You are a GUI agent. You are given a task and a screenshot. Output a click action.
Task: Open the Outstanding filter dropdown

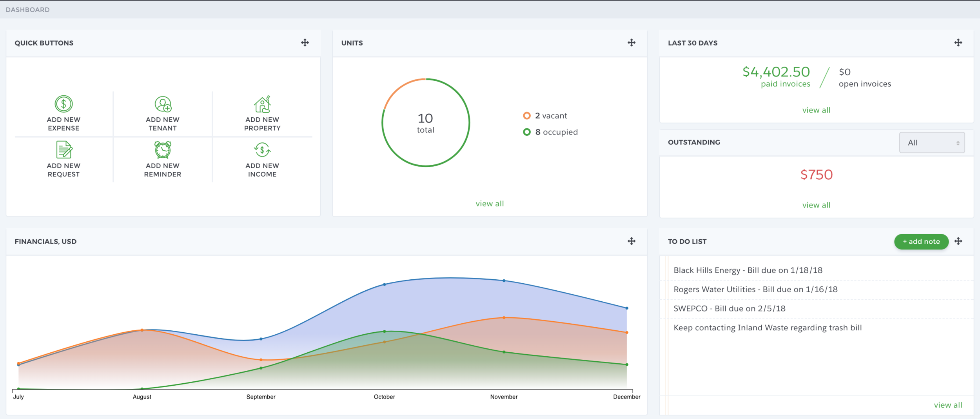(932, 143)
